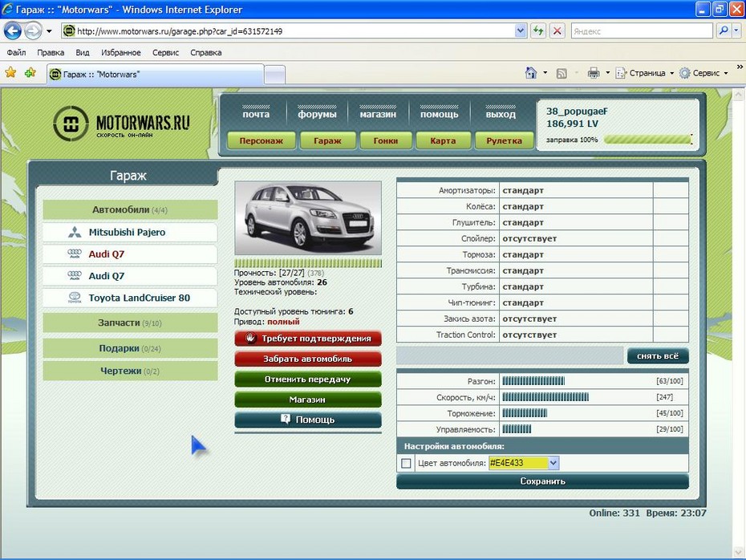Open the #E4E433 color dropdown
This screenshot has width=746, height=560.
click(553, 462)
